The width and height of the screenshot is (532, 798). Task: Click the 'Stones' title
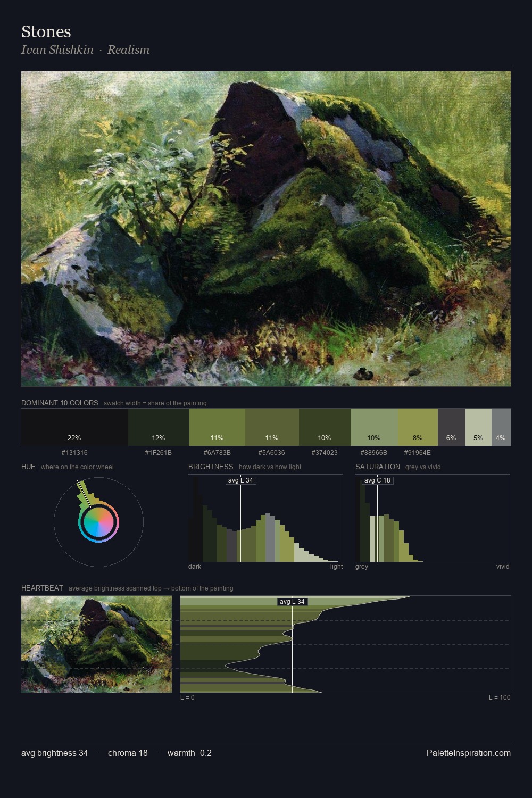[x=46, y=32]
